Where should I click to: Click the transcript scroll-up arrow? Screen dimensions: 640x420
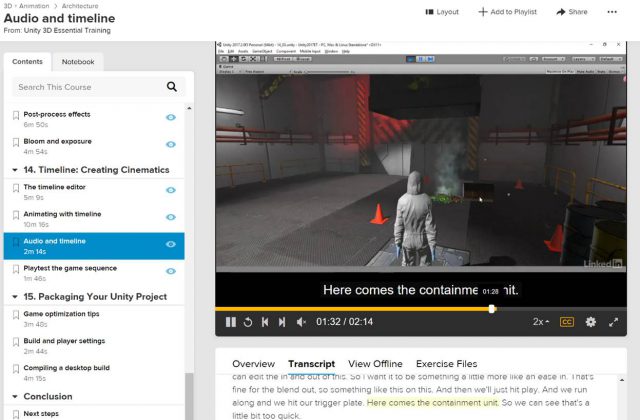click(622, 380)
